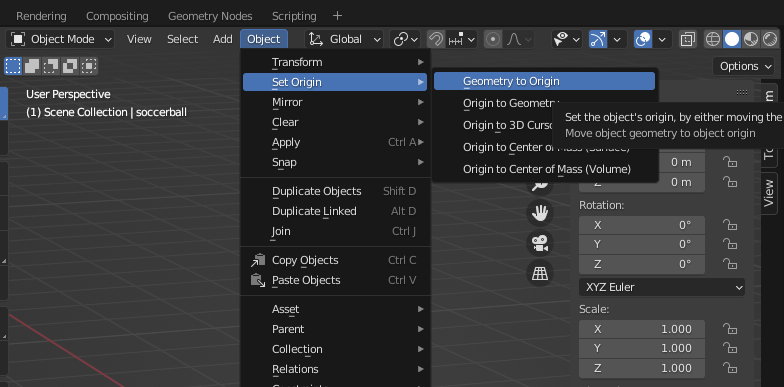Screen dimensions: 784x387
Task: Open the snapping options dropdown
Action: (x=462, y=39)
